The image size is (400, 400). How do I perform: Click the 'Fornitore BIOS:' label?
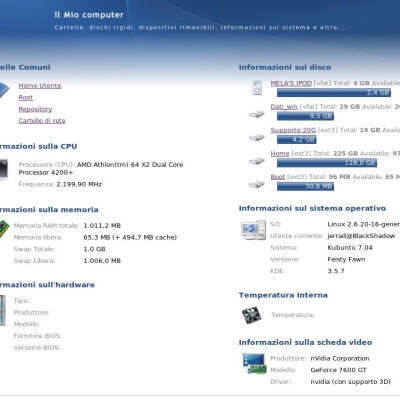[38, 336]
